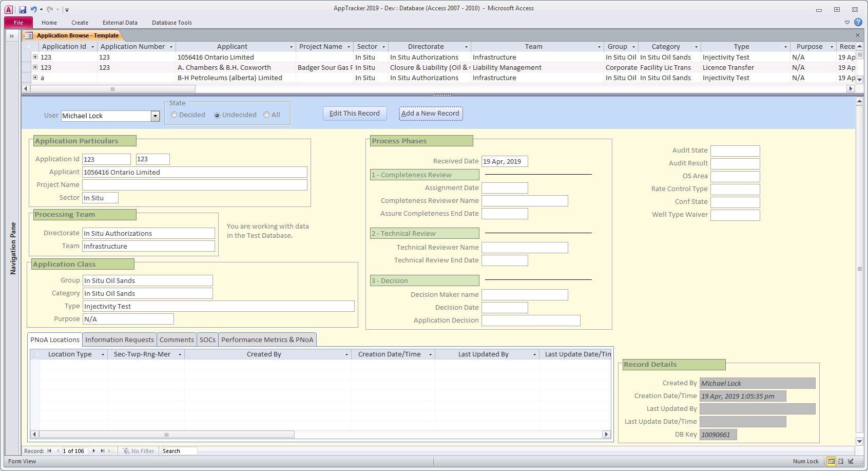Open the External Data ribbon tab
Viewport: 868px width, 471px height.
(120, 23)
